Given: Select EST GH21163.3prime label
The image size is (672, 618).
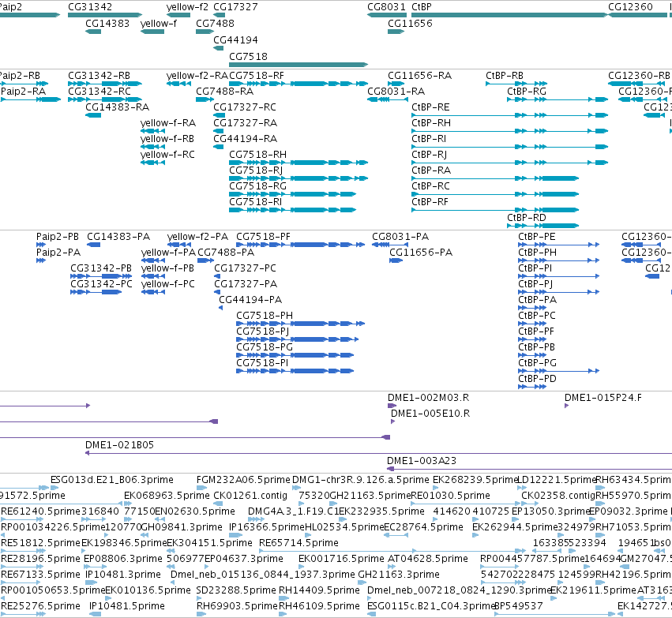Looking at the screenshot, I should click(x=399, y=575).
